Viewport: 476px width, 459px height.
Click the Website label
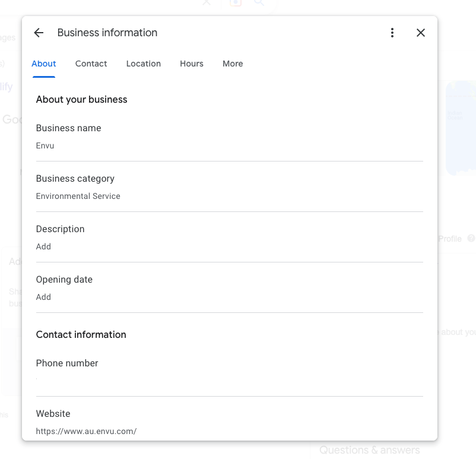click(x=53, y=414)
